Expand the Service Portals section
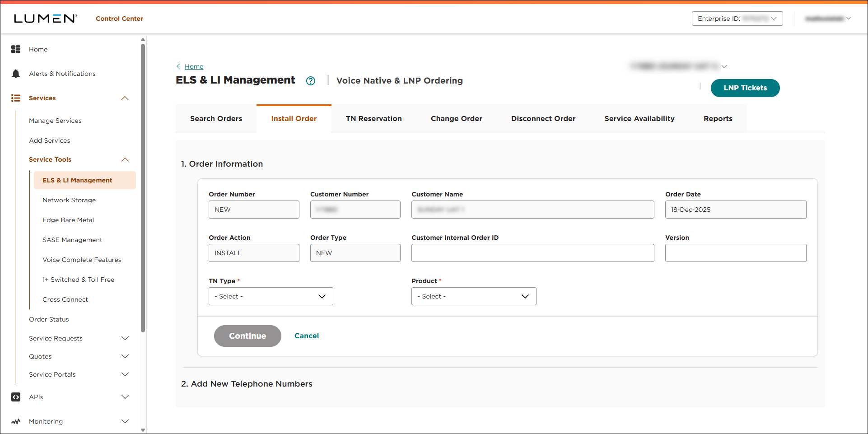 coord(125,374)
